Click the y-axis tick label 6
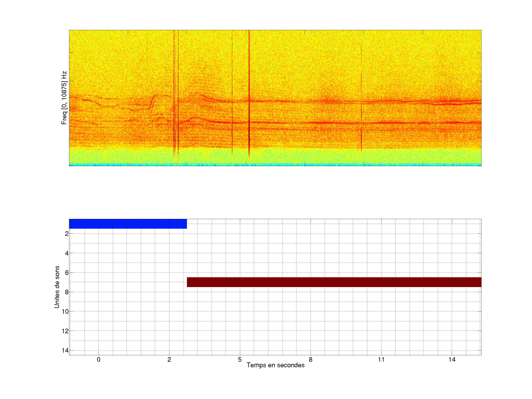 67,273
